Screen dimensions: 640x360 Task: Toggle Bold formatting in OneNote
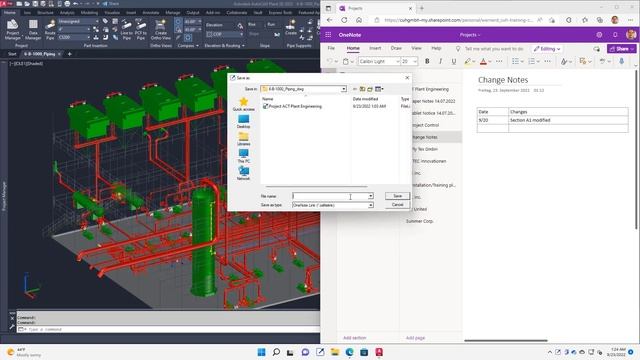(427, 61)
